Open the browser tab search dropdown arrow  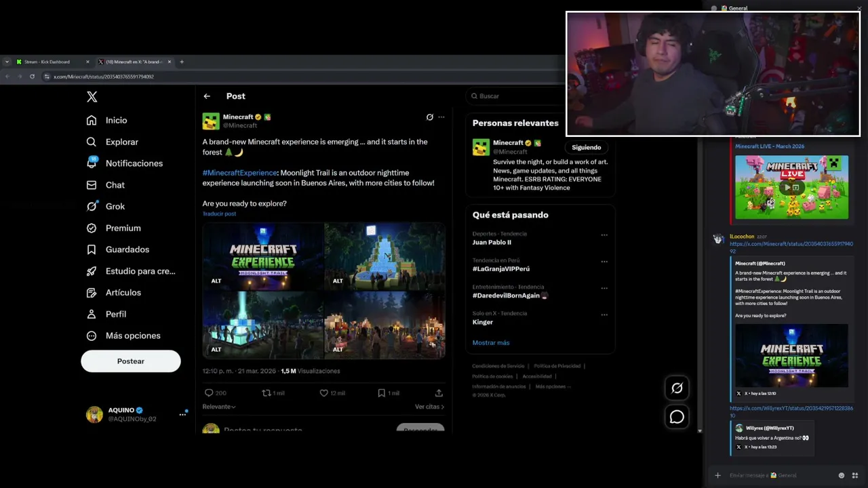point(7,62)
